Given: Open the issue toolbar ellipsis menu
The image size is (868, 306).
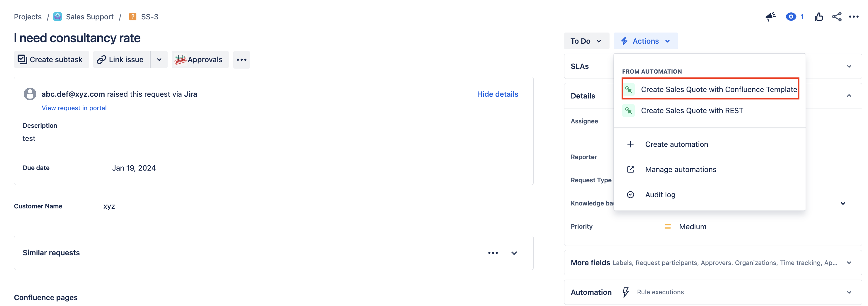Looking at the screenshot, I should (x=241, y=60).
